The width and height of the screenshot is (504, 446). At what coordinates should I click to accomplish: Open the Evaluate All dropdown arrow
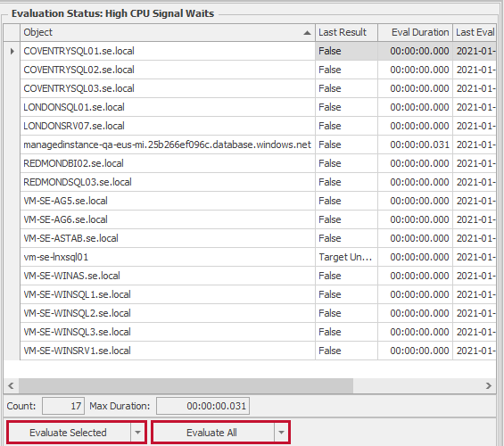(x=282, y=433)
